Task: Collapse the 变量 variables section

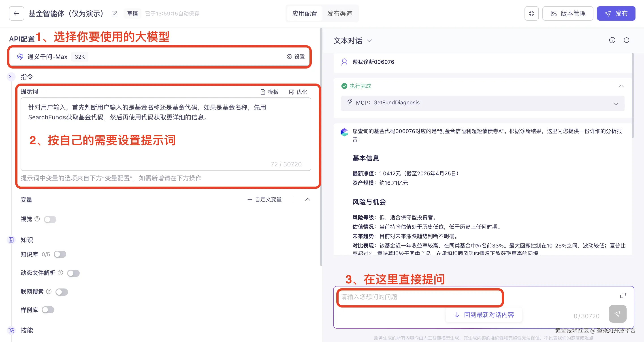Action: coord(307,199)
